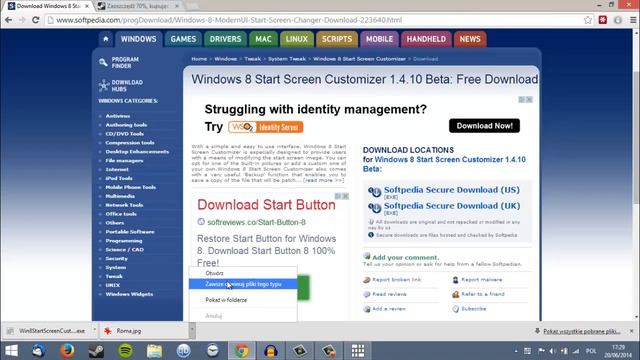Open 'Compression tools' category in sidebar
The image size is (640, 360).
tap(130, 142)
